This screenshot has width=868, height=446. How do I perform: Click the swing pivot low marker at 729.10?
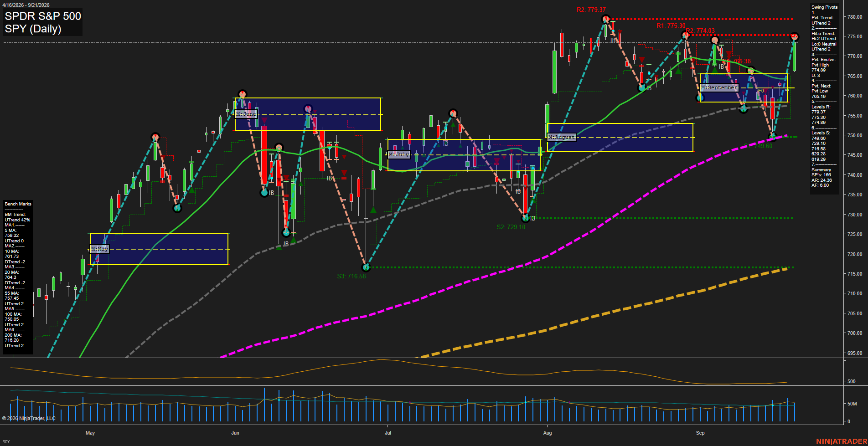pos(525,218)
